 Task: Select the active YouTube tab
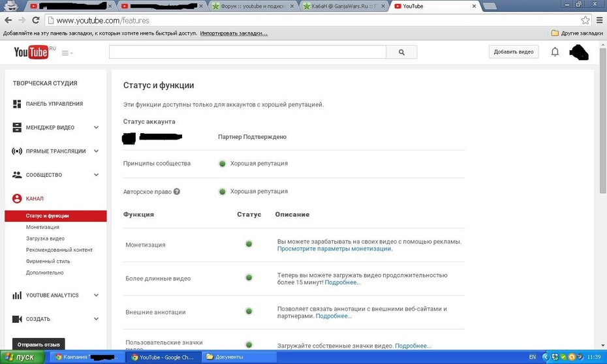(434, 6)
